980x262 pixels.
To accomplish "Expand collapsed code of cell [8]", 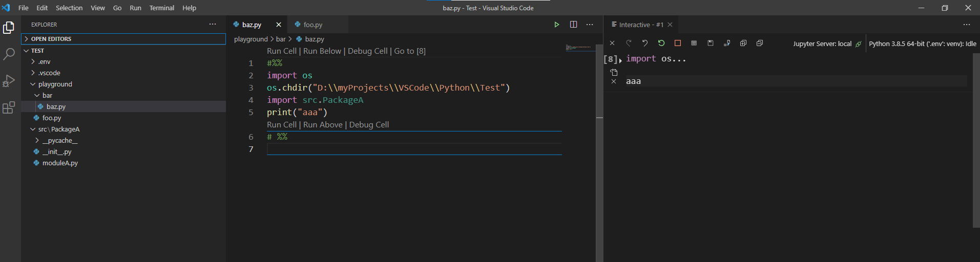I will (620, 60).
